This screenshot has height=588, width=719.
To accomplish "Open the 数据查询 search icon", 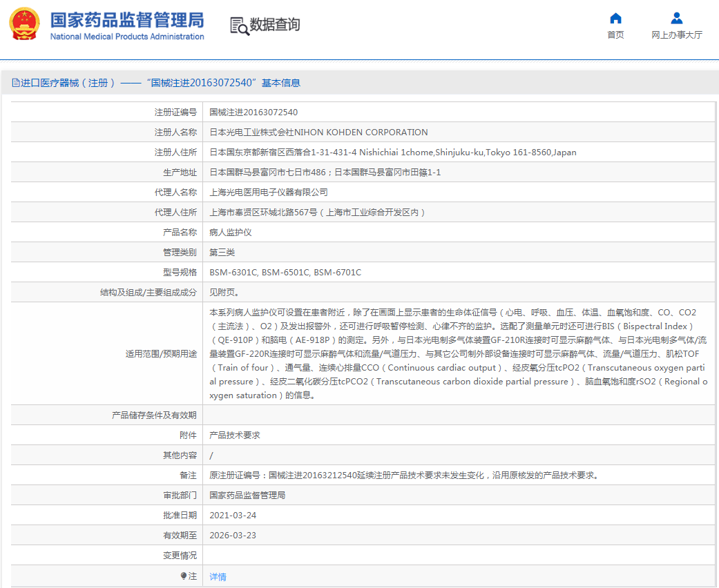I will [x=240, y=26].
